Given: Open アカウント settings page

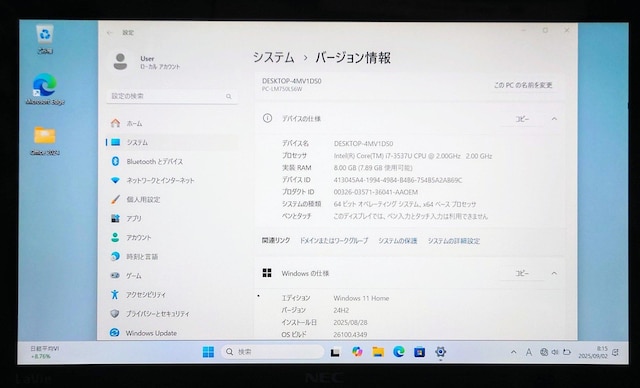Looking at the screenshot, I should pos(171,237).
